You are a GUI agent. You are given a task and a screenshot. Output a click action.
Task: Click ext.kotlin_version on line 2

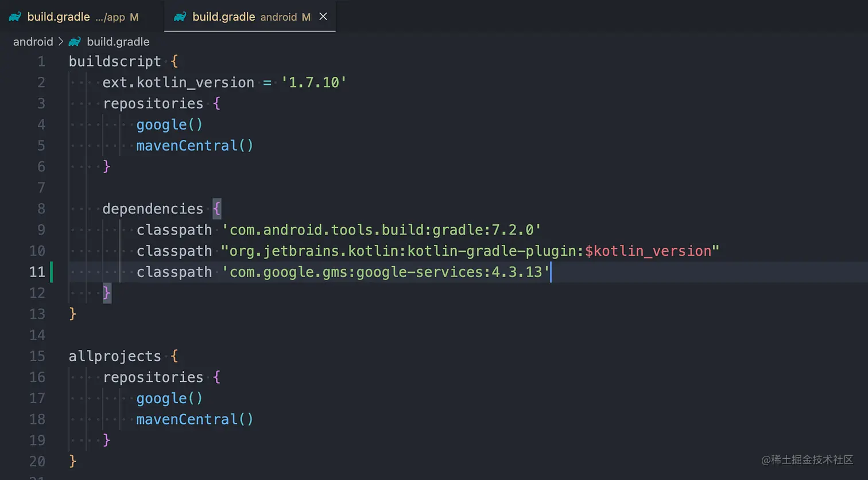[x=179, y=83]
